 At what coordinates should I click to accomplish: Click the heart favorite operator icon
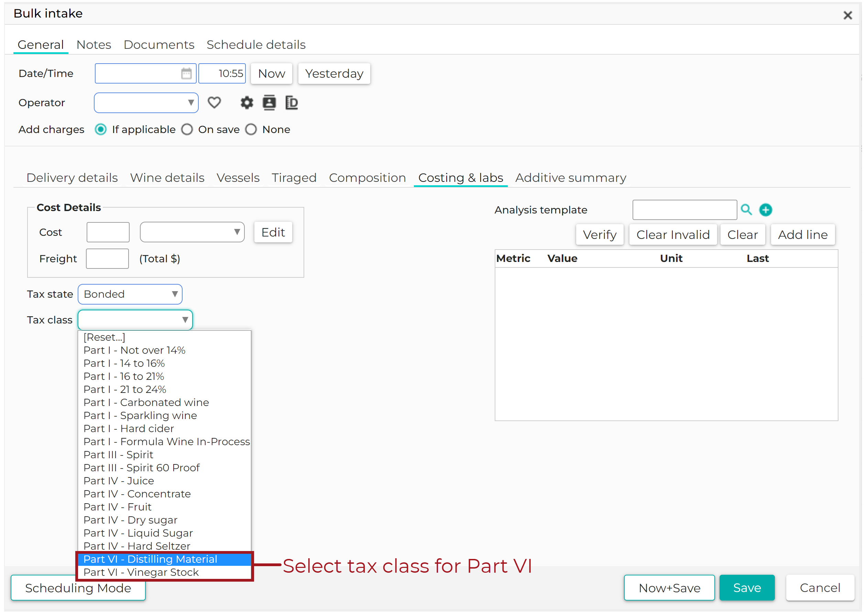214,103
